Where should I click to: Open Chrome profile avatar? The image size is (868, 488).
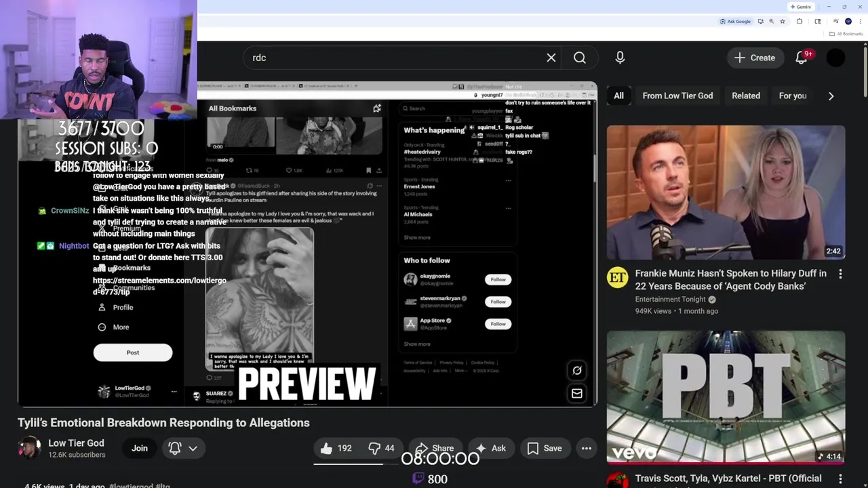point(848,22)
